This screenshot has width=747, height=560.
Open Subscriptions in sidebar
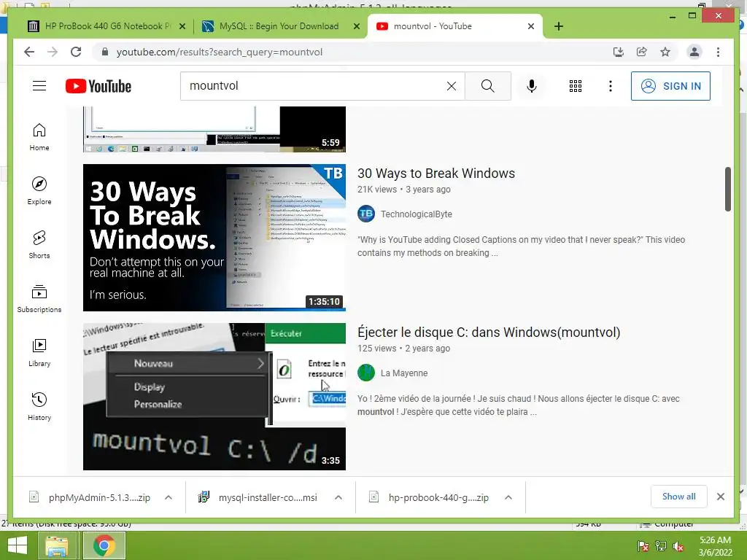39,298
